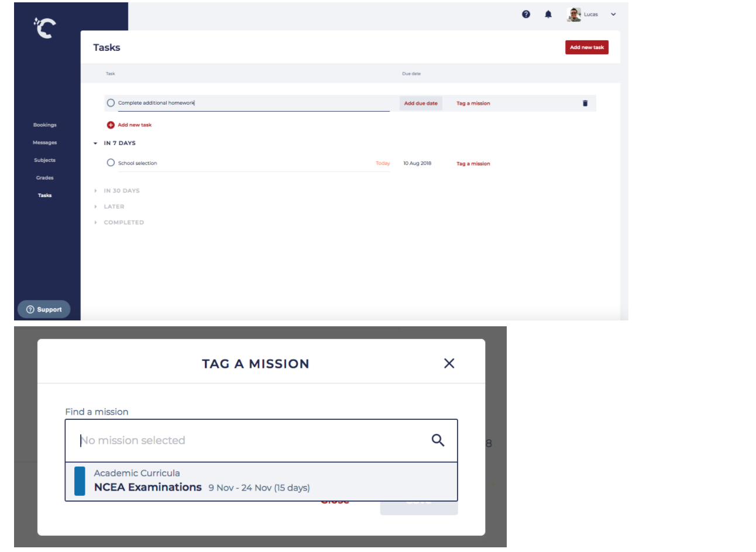The height and width of the screenshot is (552, 756).
Task: Click Add due date button
Action: coord(421,103)
